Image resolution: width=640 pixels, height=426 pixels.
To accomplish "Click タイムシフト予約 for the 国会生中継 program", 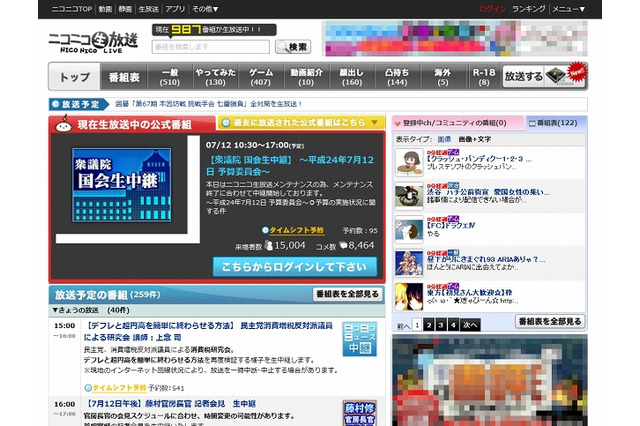I will (x=293, y=230).
